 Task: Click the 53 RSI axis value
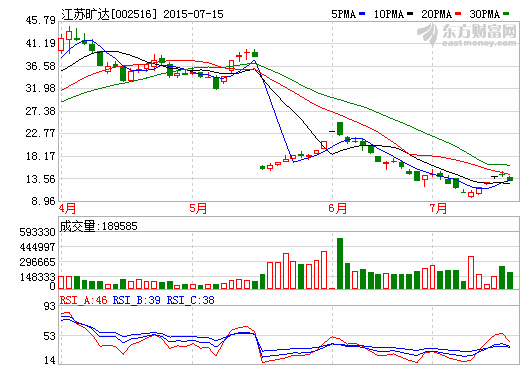tap(50, 336)
